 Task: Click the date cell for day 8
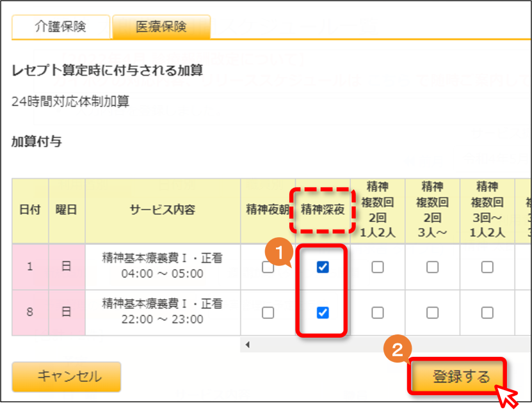tap(30, 312)
